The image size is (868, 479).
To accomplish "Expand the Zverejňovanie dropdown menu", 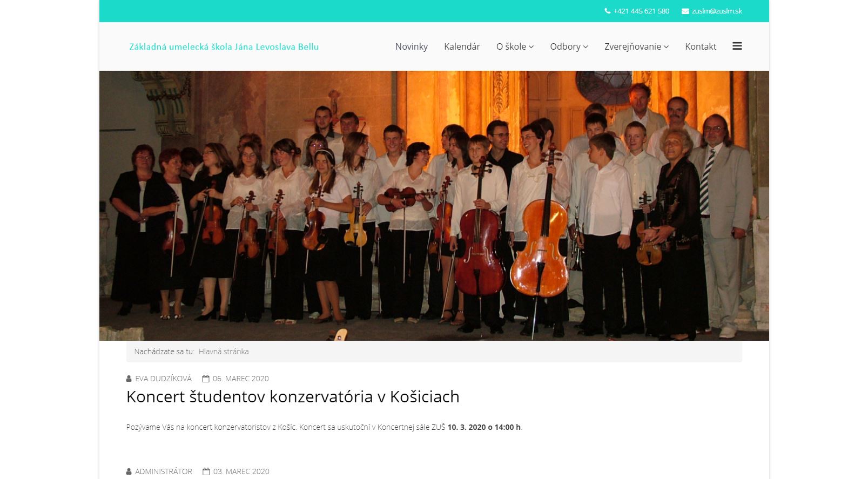I will point(636,46).
